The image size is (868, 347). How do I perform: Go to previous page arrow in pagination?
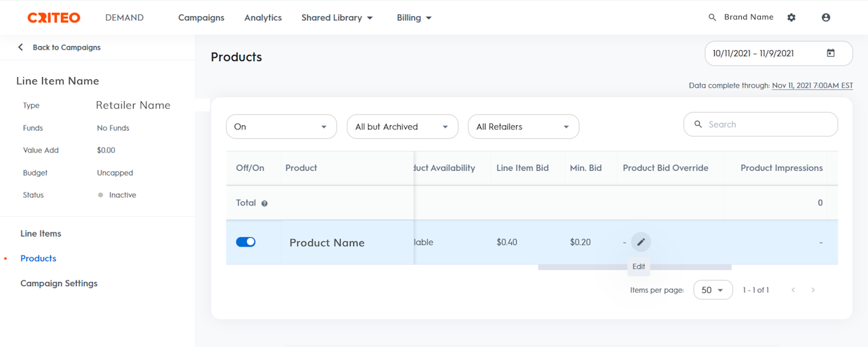pos(793,290)
